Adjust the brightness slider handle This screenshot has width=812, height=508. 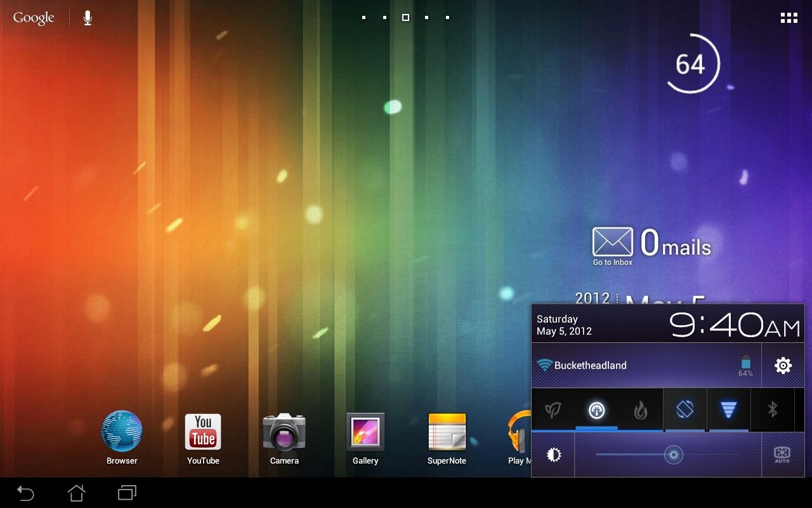pos(674,455)
